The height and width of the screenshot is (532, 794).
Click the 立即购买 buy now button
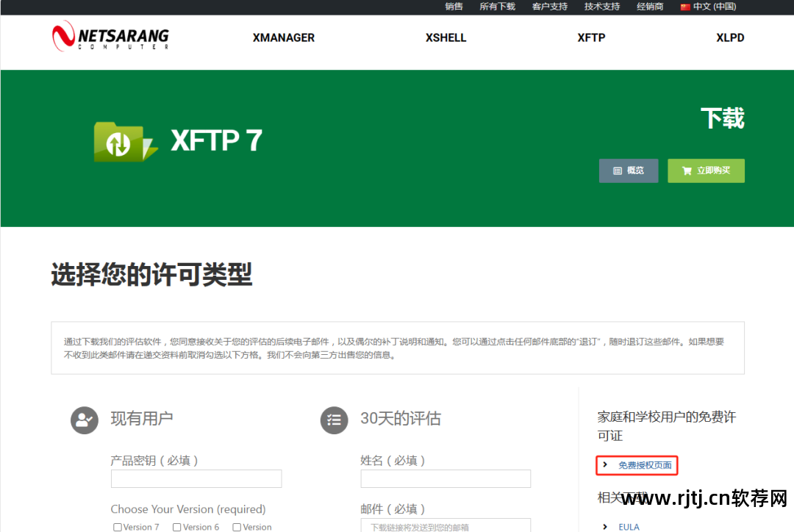(x=706, y=170)
